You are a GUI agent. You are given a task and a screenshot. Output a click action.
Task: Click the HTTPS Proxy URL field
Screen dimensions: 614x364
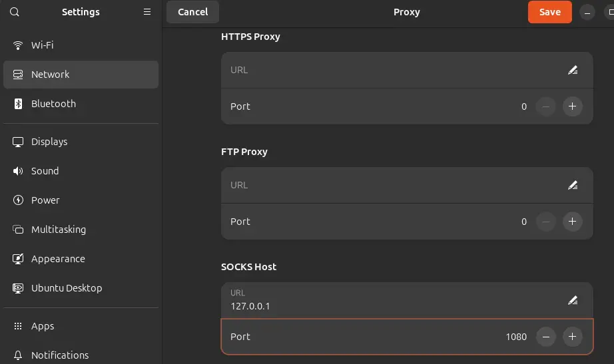click(407, 70)
